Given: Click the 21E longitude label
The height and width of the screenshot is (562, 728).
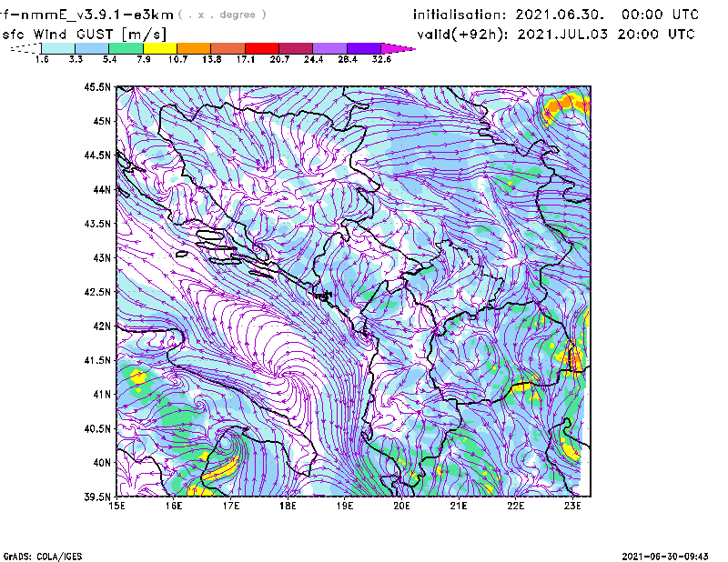Looking at the screenshot, I should tap(459, 506).
